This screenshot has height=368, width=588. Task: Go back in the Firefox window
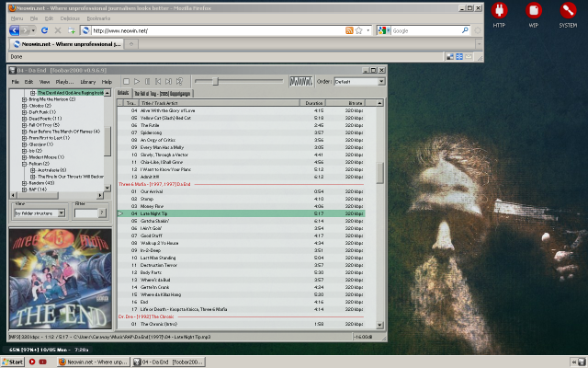(15, 30)
